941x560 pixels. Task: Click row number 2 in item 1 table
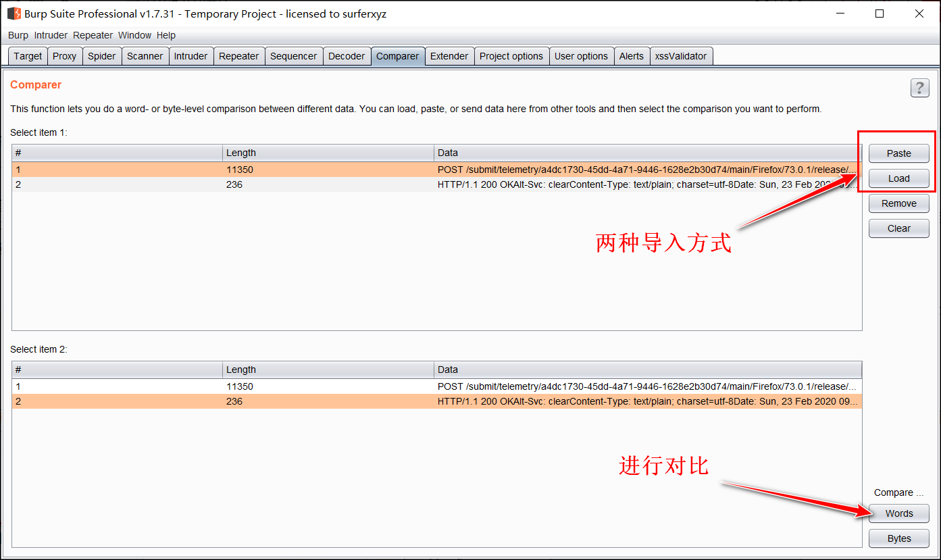117,184
